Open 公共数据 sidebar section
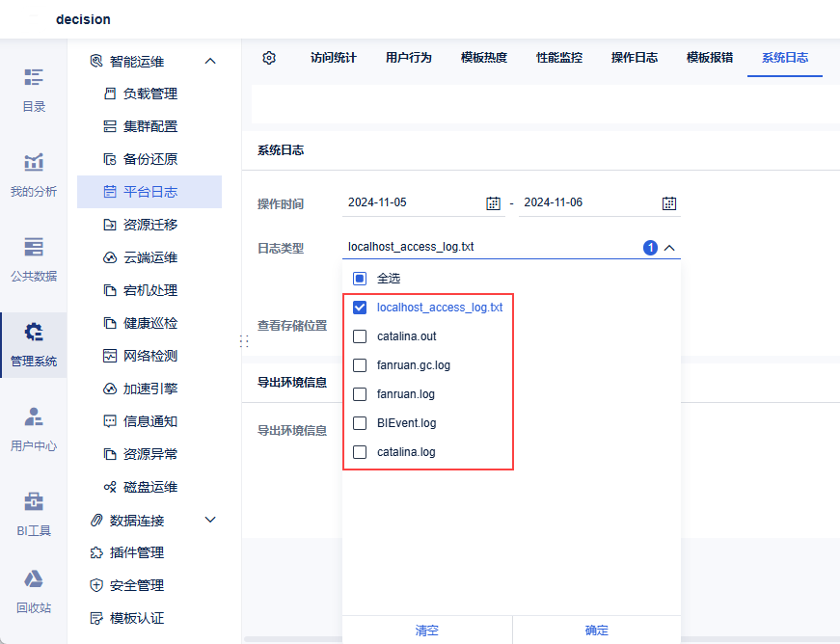Image resolution: width=840 pixels, height=644 pixels. coord(34,259)
